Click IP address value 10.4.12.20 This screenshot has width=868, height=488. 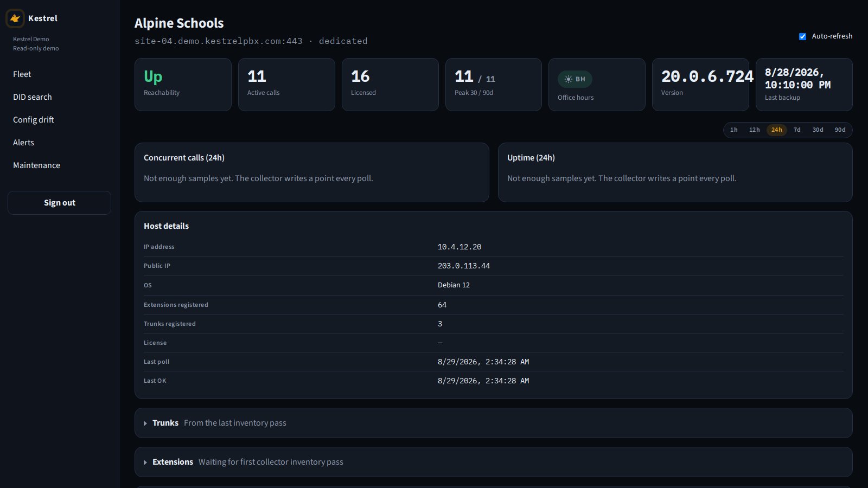[x=459, y=247]
